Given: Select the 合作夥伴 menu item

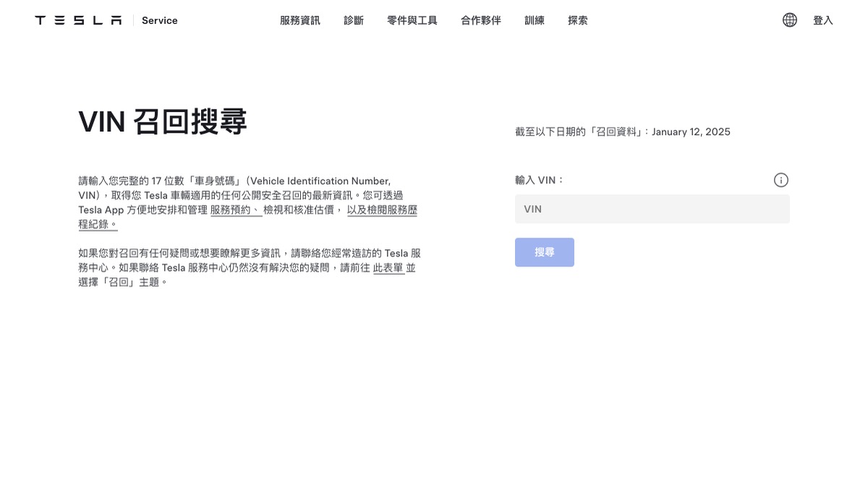Looking at the screenshot, I should pyautogui.click(x=481, y=20).
